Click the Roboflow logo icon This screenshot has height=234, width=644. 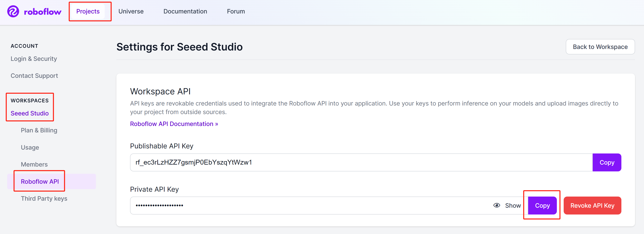(13, 12)
